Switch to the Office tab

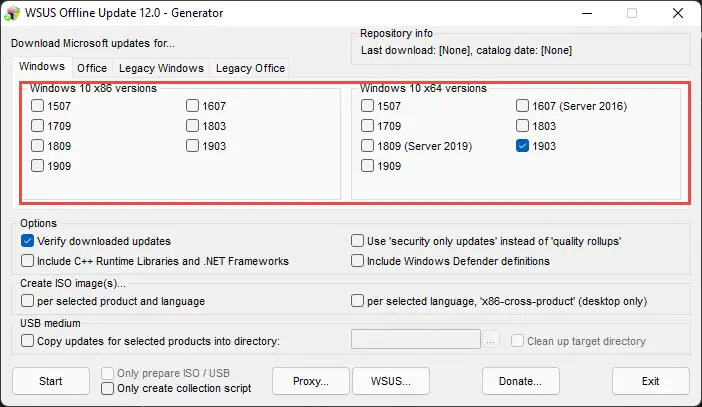[x=92, y=68]
